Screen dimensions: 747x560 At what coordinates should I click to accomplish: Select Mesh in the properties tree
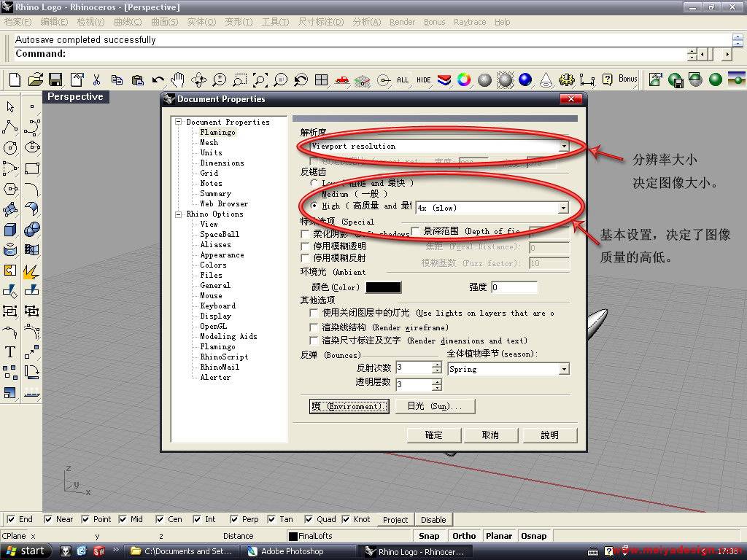(209, 142)
